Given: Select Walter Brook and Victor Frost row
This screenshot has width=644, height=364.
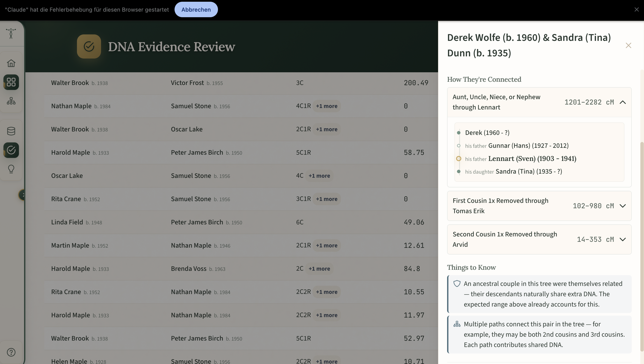Looking at the screenshot, I should point(241,83).
